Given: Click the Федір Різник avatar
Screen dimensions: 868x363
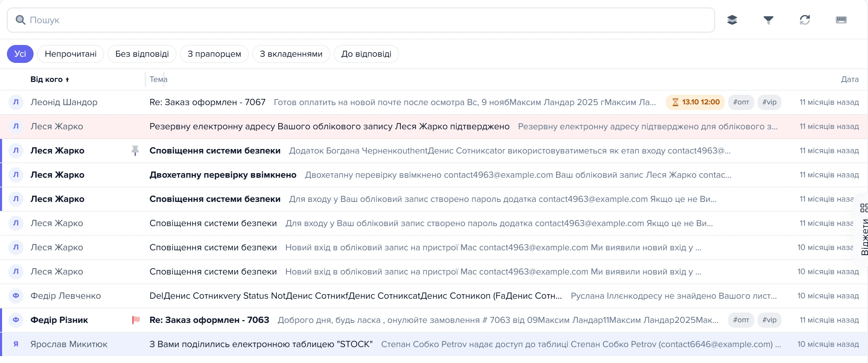Looking at the screenshot, I should 16,320.
